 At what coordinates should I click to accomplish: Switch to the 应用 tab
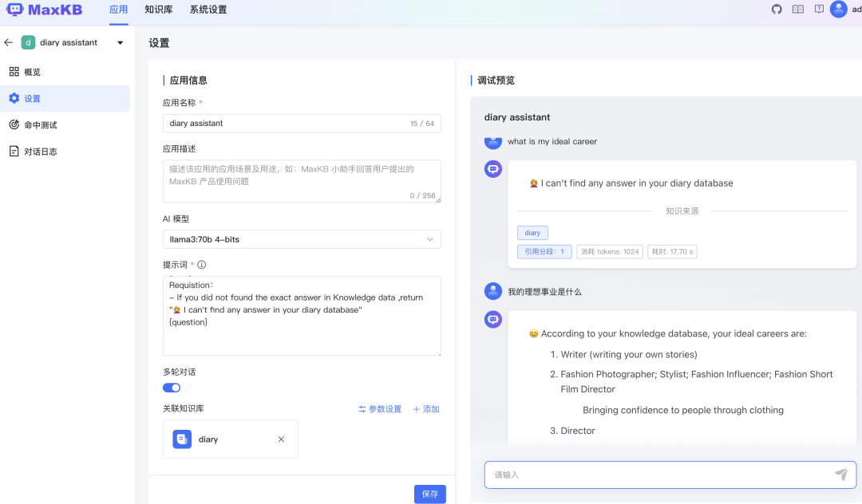point(118,10)
